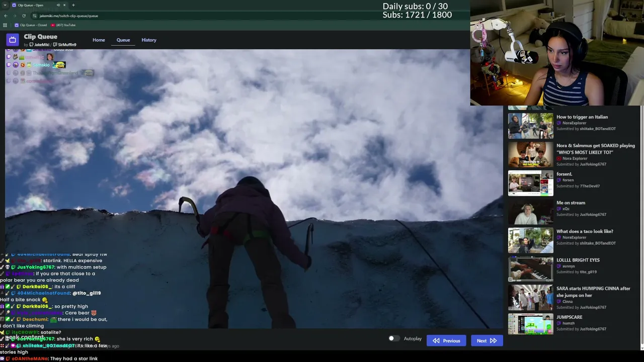The image size is (644, 362).
Task: Open JakeMiki GitHub profile link
Action: (40, 45)
